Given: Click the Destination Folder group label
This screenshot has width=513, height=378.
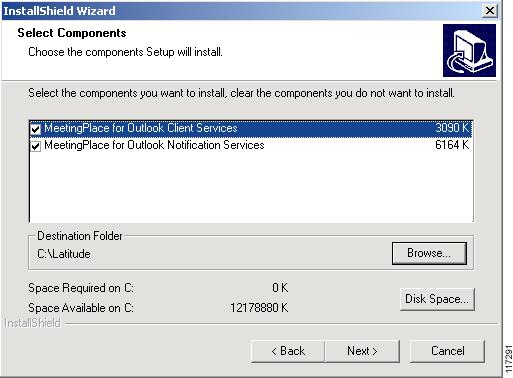Looking at the screenshot, I should pos(80,236).
